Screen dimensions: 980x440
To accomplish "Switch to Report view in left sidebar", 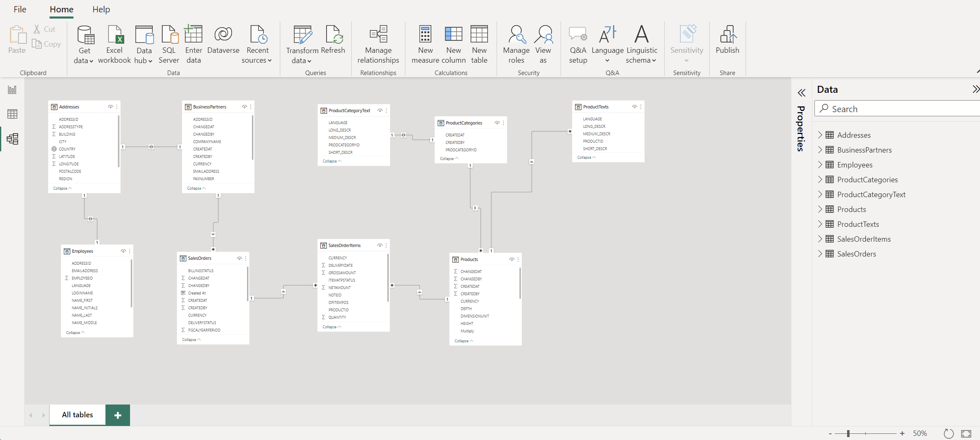I will click(x=12, y=89).
